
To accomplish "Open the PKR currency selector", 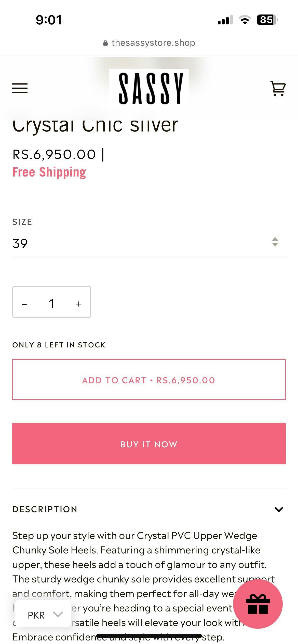I will click(43, 614).
